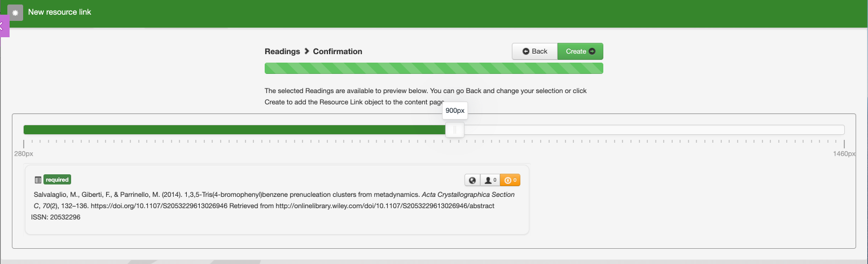Click the green required badge
868x264 pixels.
pyautogui.click(x=57, y=180)
